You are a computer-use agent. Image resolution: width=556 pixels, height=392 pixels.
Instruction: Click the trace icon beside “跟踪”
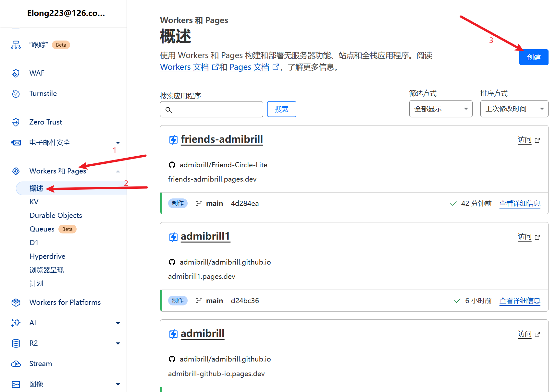(16, 45)
